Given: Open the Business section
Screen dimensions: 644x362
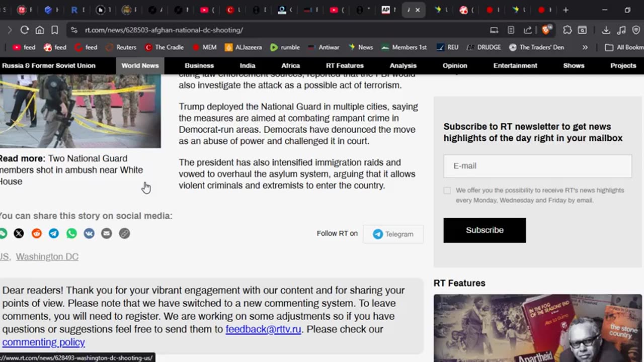Looking at the screenshot, I should [199, 65].
